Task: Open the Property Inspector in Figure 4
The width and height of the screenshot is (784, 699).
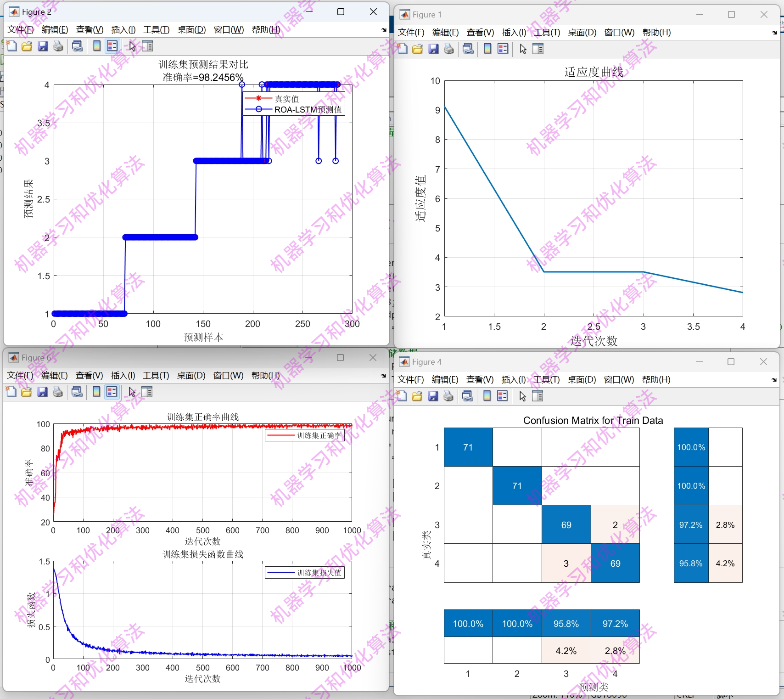Action: click(x=538, y=396)
